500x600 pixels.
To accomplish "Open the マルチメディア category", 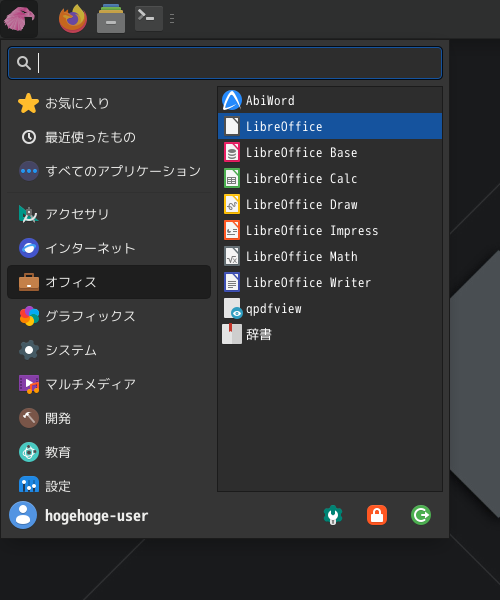I will point(109,384).
